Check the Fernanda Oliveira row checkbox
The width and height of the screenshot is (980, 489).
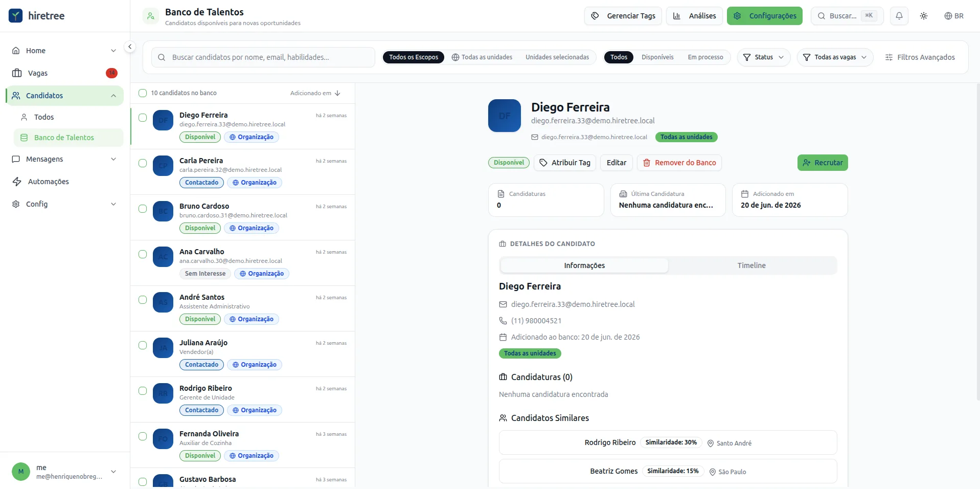point(143,436)
